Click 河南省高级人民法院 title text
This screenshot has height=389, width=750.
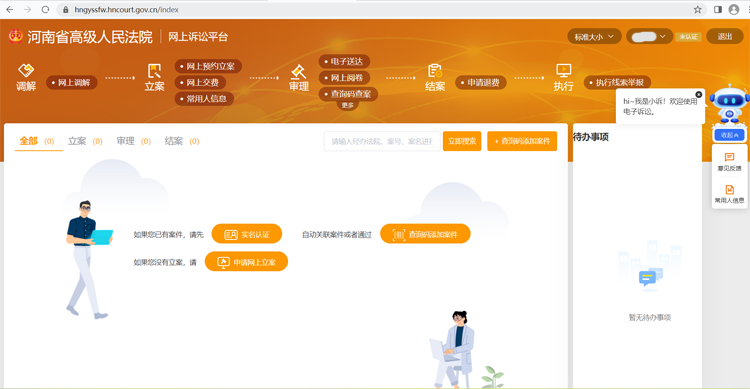click(90, 37)
